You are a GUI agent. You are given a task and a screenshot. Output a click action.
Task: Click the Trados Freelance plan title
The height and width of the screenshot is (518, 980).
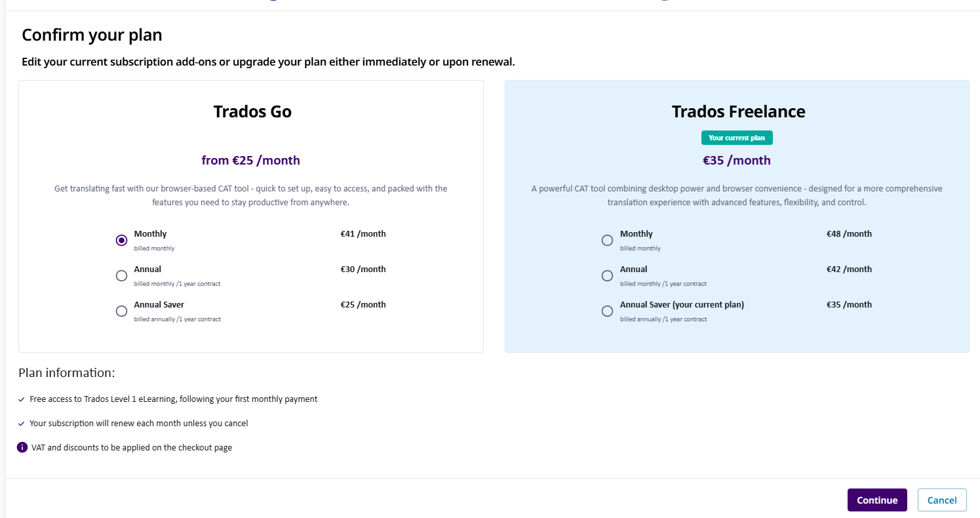738,112
